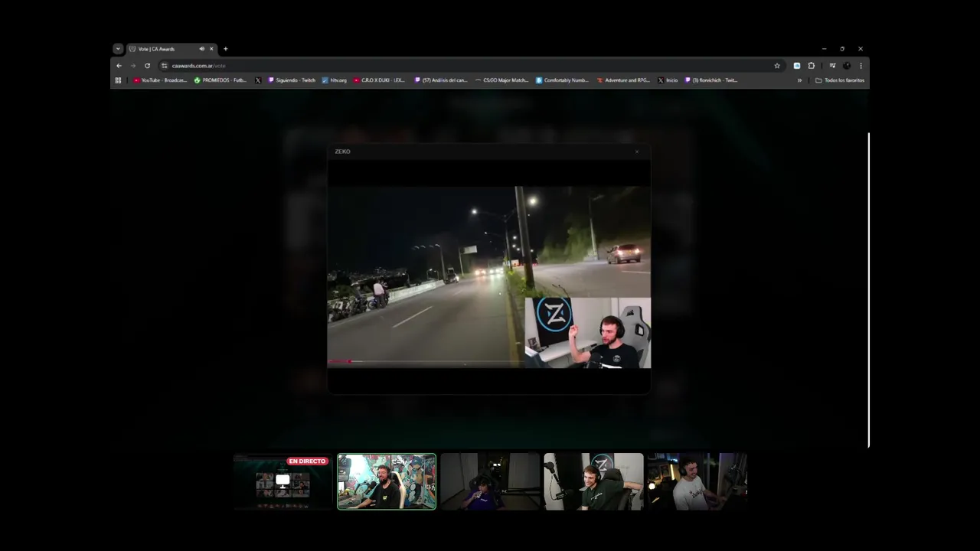
Task: Select the dark room streamer thumbnail
Action: 490,481
